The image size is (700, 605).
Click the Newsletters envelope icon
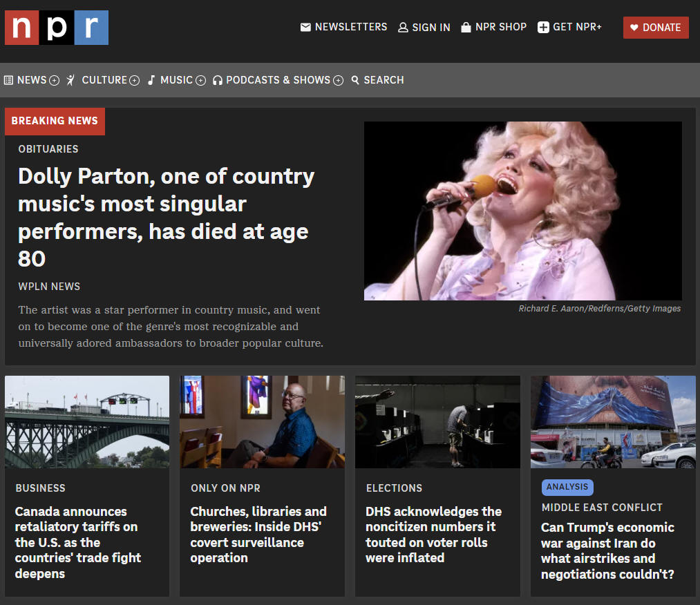[305, 27]
